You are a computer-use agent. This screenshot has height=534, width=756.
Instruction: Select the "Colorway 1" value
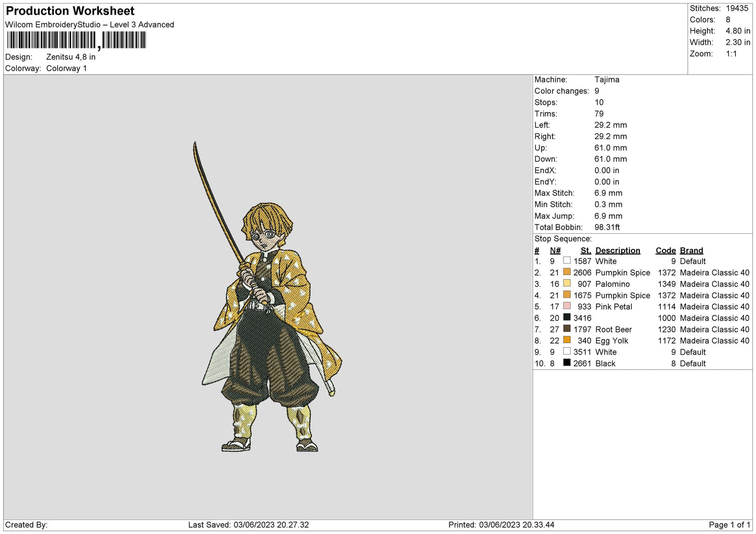point(66,69)
